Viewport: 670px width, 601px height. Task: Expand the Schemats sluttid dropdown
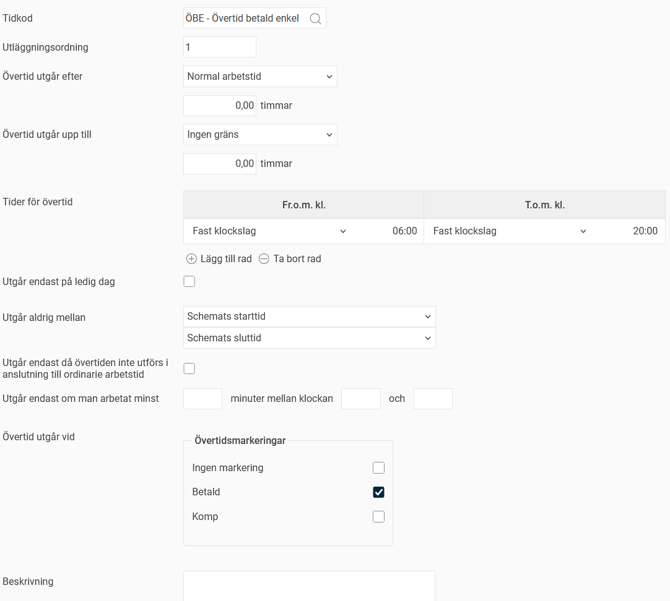(x=309, y=339)
